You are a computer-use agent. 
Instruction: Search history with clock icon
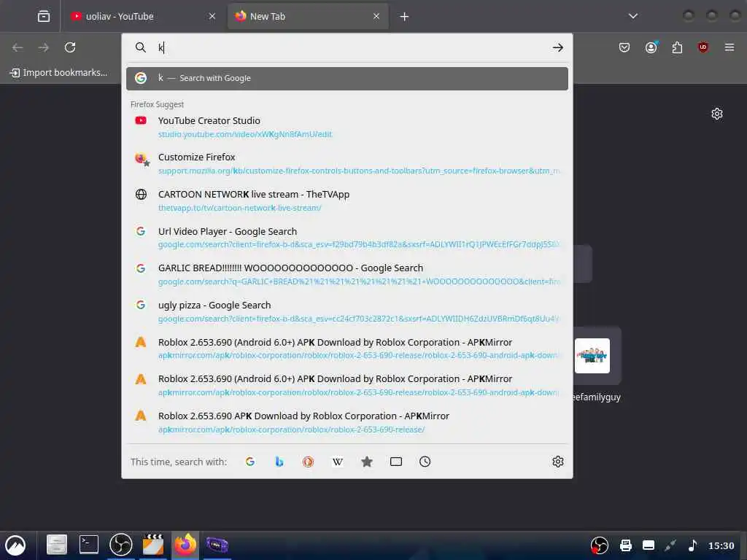(425, 462)
